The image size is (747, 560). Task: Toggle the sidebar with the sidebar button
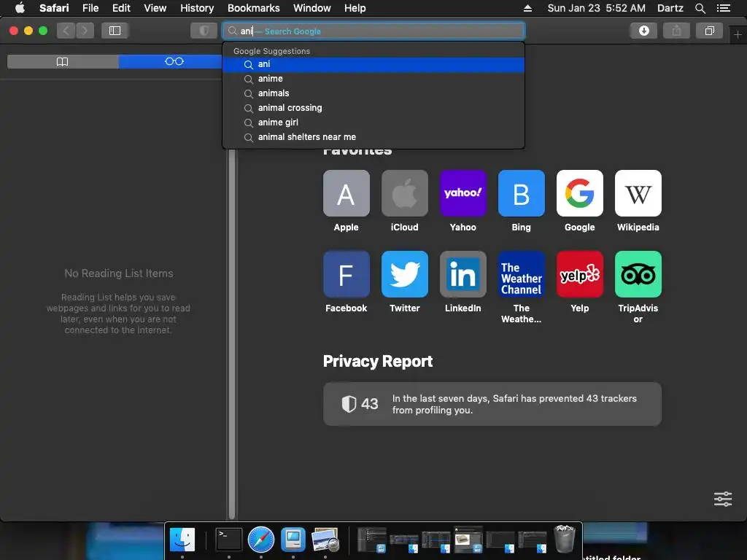tap(115, 31)
